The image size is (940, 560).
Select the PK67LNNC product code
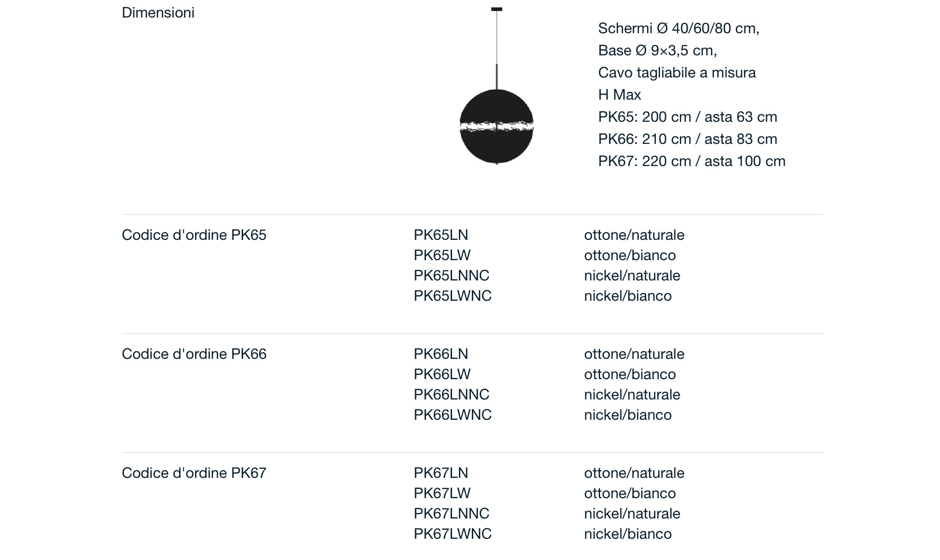pyautogui.click(x=452, y=513)
